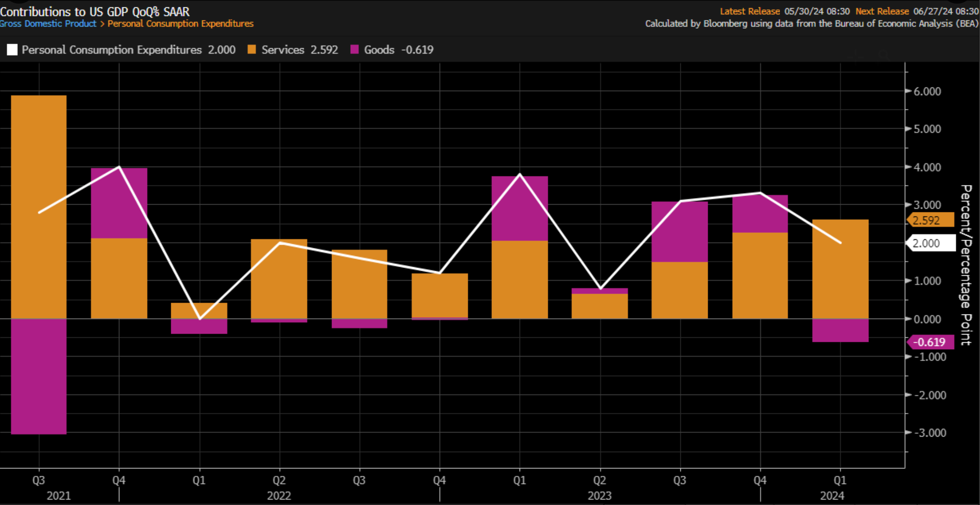Click the orange Services legend swatch
The width and height of the screenshot is (980, 505).
tap(252, 50)
